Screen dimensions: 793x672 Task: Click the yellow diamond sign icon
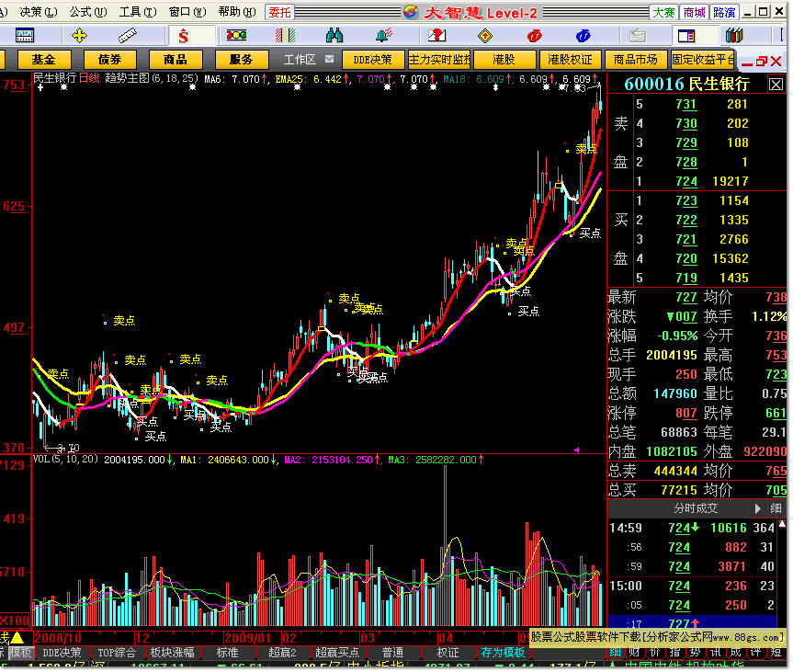coord(485,36)
